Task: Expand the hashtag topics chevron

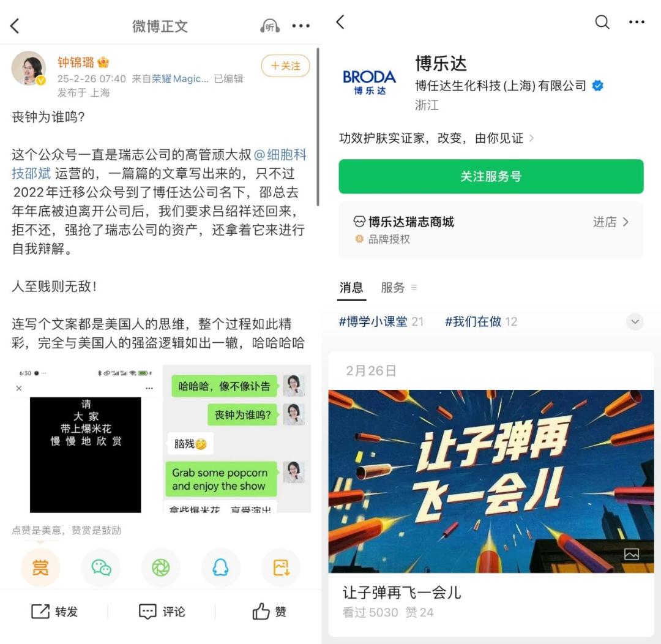Action: click(x=635, y=322)
